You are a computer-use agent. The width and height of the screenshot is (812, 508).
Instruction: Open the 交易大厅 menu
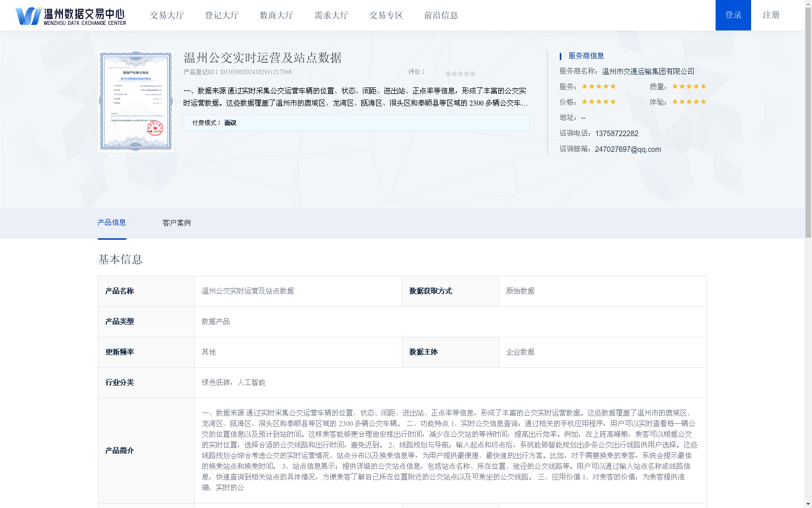tap(167, 15)
